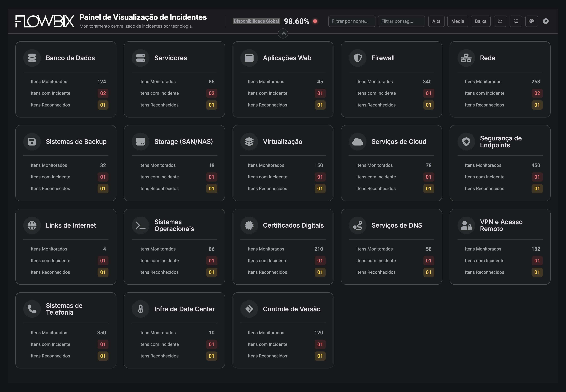
Task: Click the 98.60% availability value
Action: [297, 21]
